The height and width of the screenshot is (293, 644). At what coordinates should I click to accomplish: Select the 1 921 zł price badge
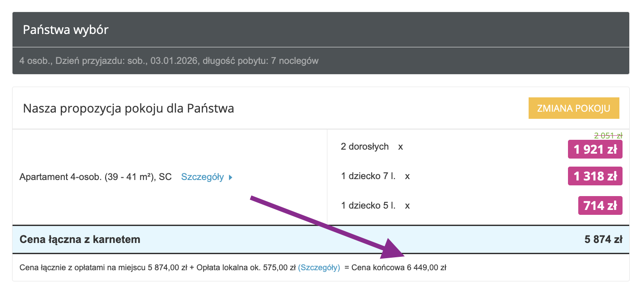tap(595, 150)
